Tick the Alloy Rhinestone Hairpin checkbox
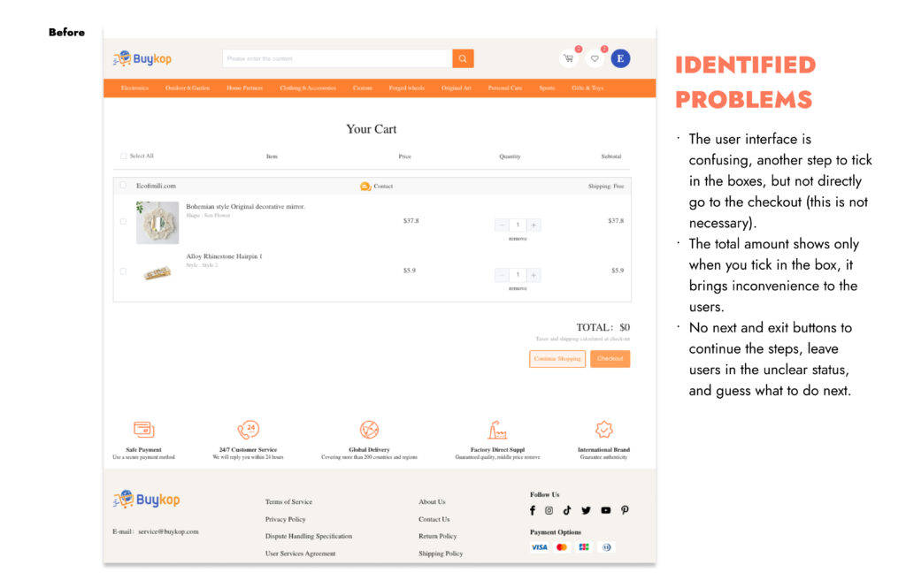Image resolution: width=906 pixels, height=588 pixels. coord(123,271)
